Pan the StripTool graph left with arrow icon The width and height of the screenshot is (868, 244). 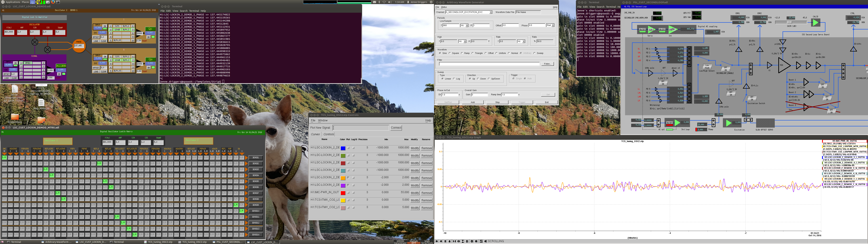coord(437,241)
